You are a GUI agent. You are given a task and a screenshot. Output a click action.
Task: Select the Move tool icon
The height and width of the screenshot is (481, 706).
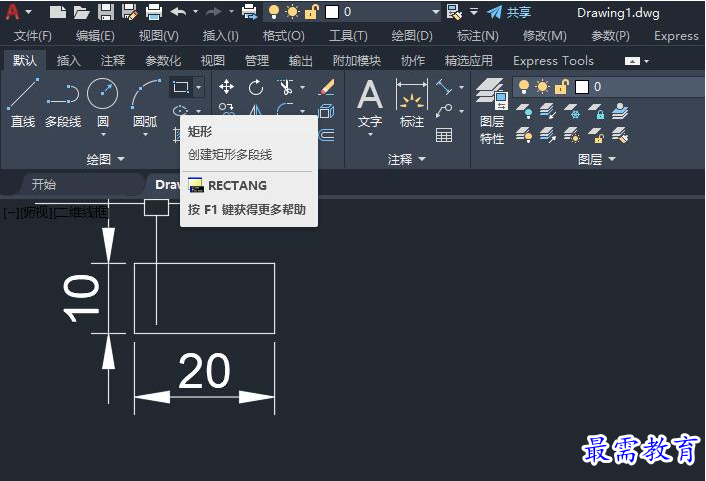click(226, 86)
